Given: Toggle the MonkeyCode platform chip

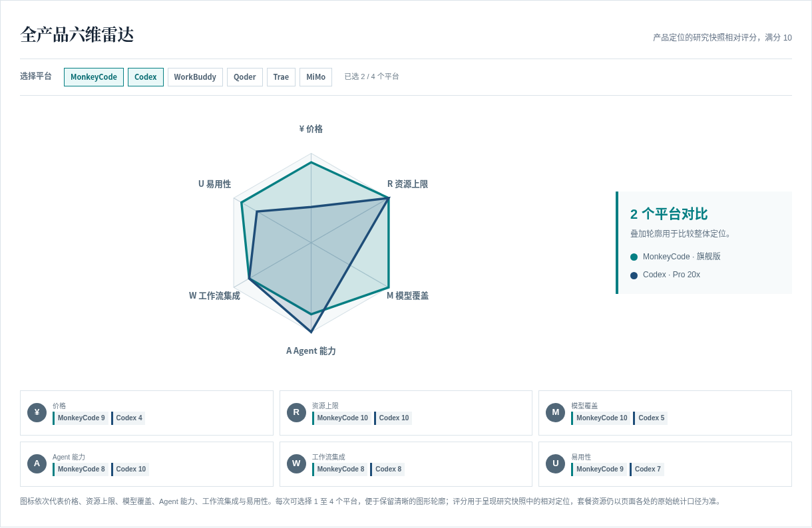Looking at the screenshot, I should pos(94,77).
